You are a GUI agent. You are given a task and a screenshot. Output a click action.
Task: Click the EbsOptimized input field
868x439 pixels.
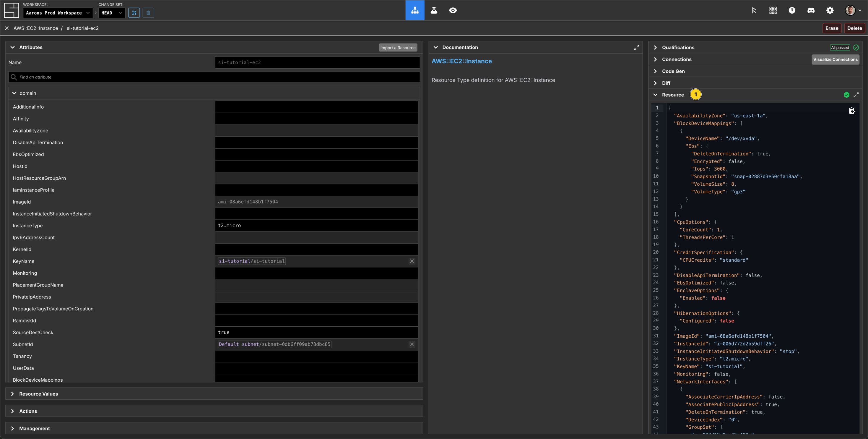click(316, 154)
